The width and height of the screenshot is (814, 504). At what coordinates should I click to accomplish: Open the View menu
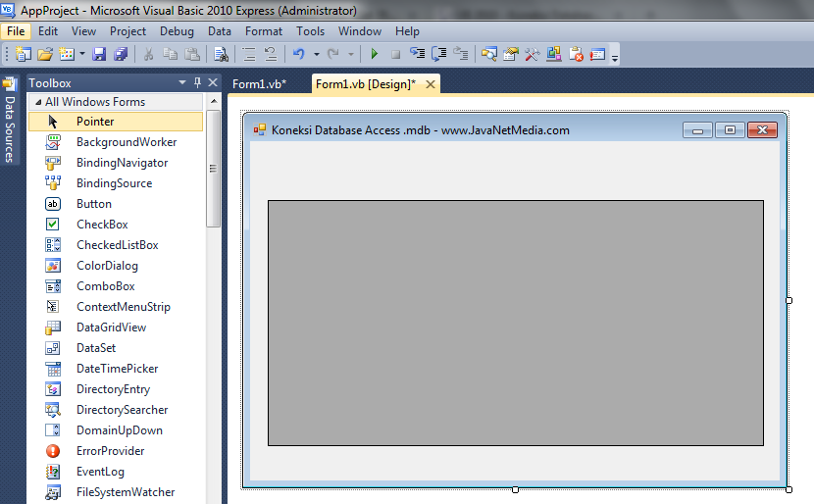tap(83, 31)
